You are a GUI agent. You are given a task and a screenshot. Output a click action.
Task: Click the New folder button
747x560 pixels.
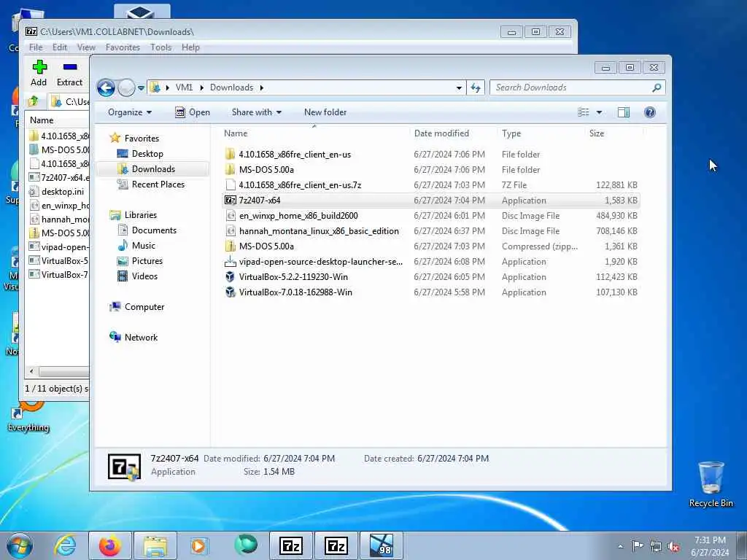click(325, 112)
